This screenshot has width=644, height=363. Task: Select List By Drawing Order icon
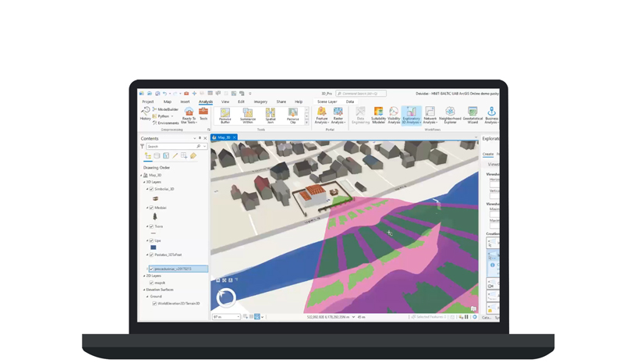148,156
